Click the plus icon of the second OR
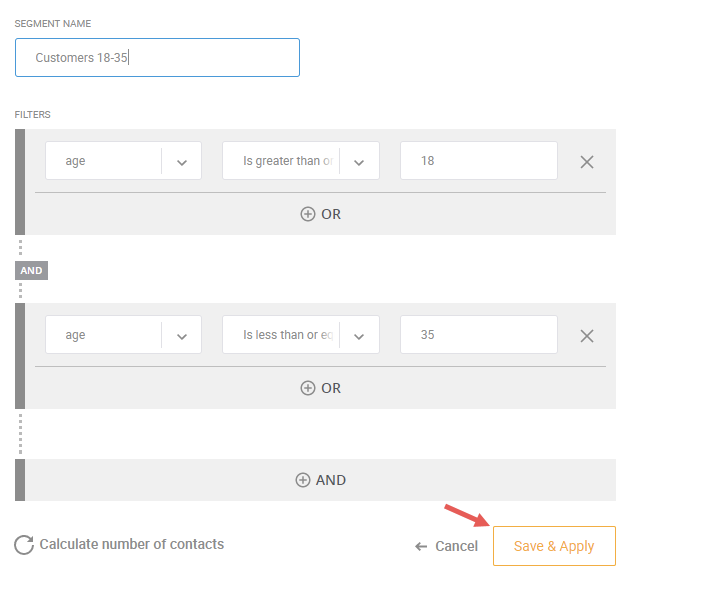This screenshot has width=718, height=591. [x=308, y=388]
